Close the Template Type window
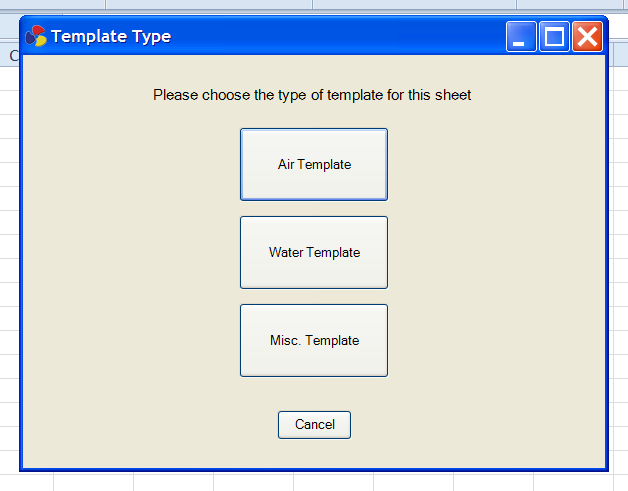The height and width of the screenshot is (491, 628). coord(587,37)
